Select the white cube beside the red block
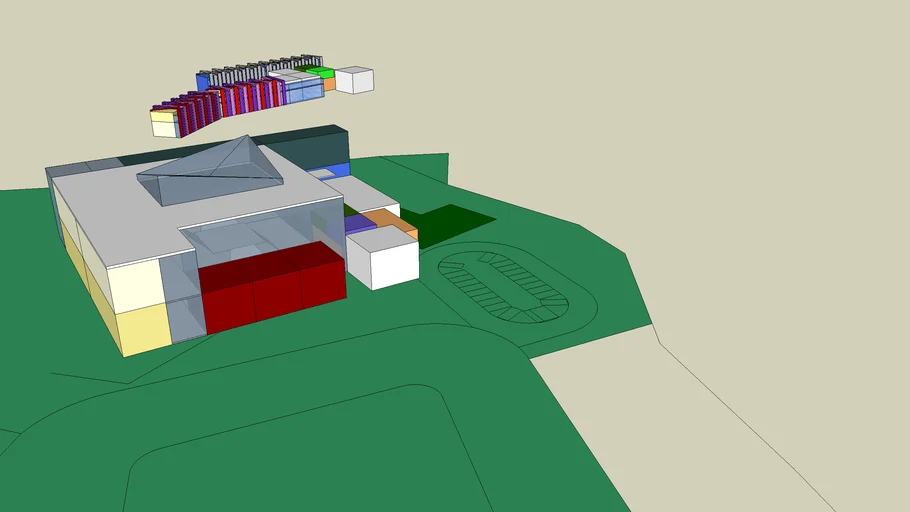Screen dimensions: 910x512 [382, 257]
